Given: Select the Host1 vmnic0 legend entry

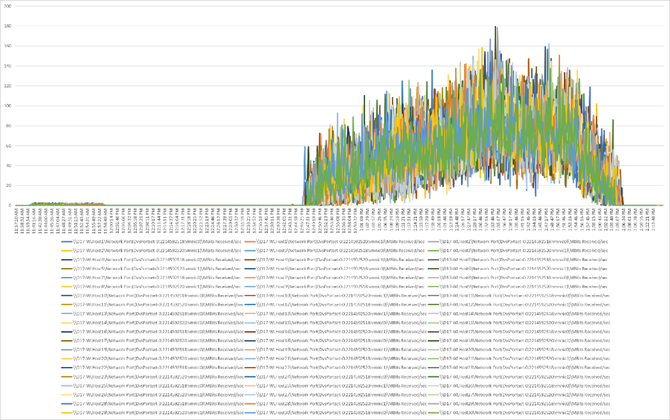Looking at the screenshot, I should [x=151, y=241].
